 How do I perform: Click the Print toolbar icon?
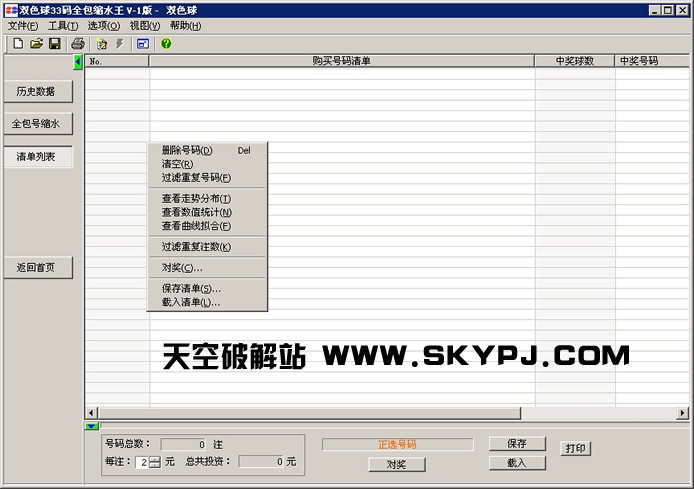(x=77, y=44)
